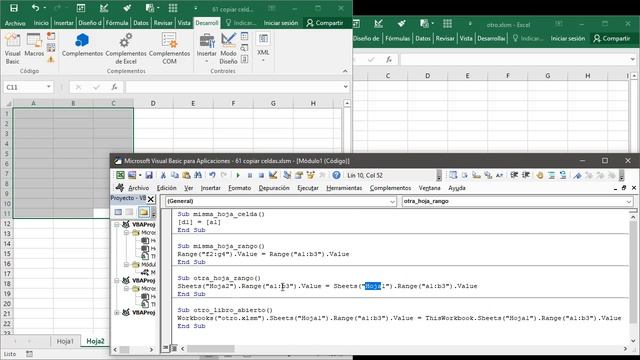The image size is (640, 360).
Task: Click Save icon in VBA toolbar
Action: point(149,175)
